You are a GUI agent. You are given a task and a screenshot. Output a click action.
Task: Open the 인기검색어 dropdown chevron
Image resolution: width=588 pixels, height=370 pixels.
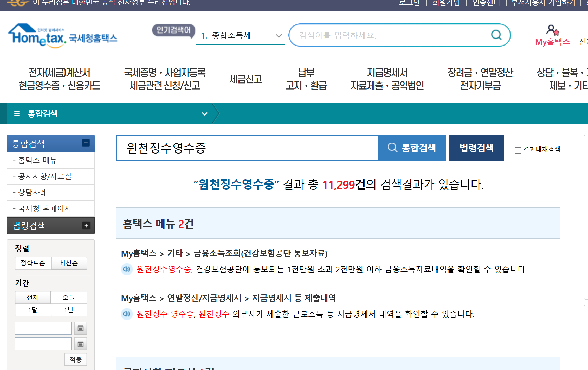click(x=279, y=36)
